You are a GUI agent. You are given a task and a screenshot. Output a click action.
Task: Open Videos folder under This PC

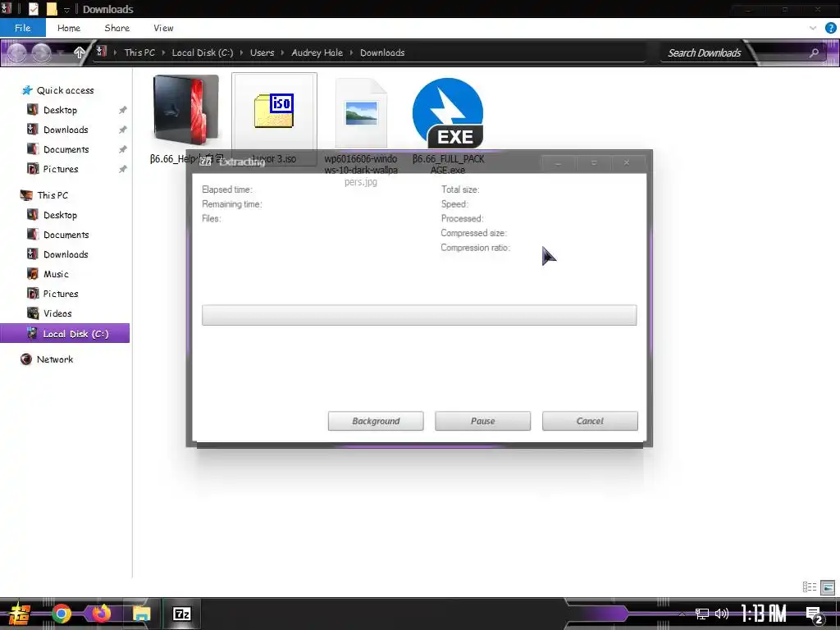click(x=57, y=313)
